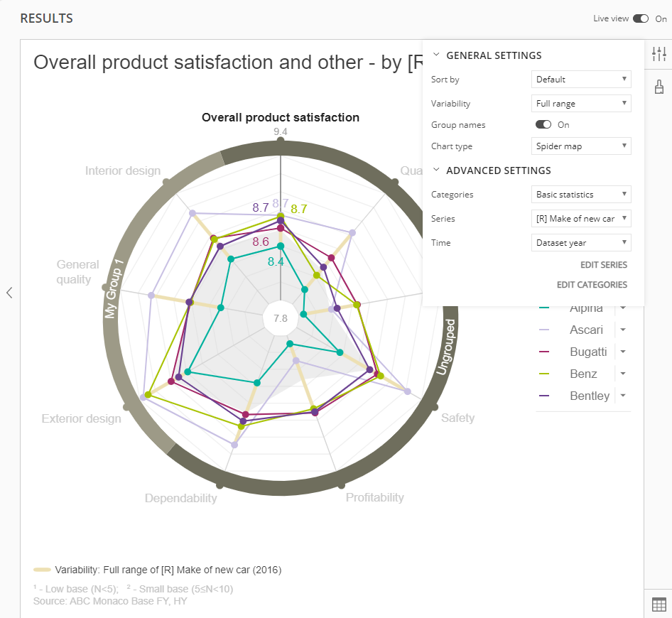
Task: Click the Alpina legend color swatch
Action: (x=545, y=308)
